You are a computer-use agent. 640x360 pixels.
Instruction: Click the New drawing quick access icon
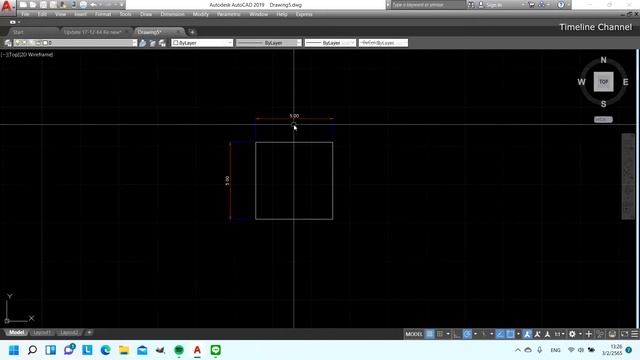click(x=23, y=5)
